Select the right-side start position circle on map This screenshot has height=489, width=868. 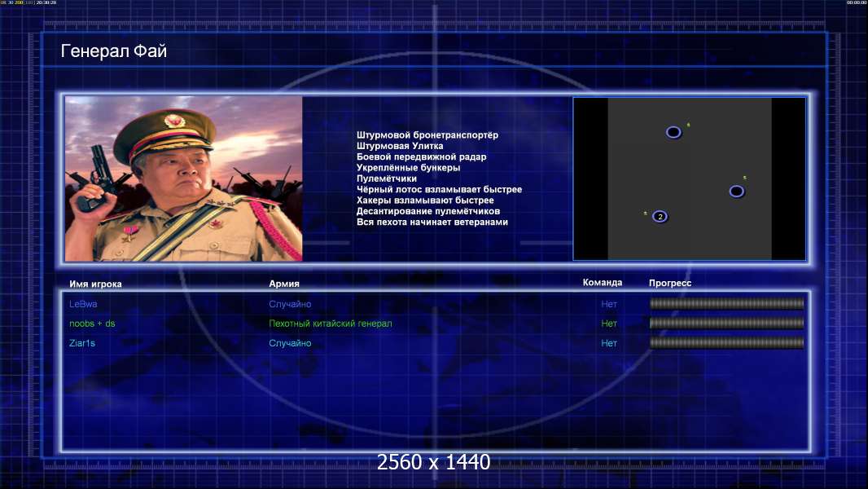[737, 192]
